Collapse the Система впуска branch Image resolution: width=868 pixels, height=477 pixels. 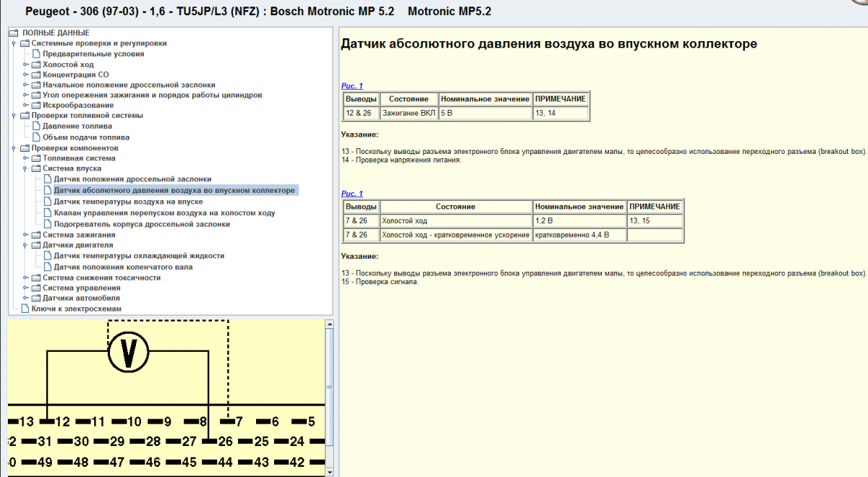[25, 168]
